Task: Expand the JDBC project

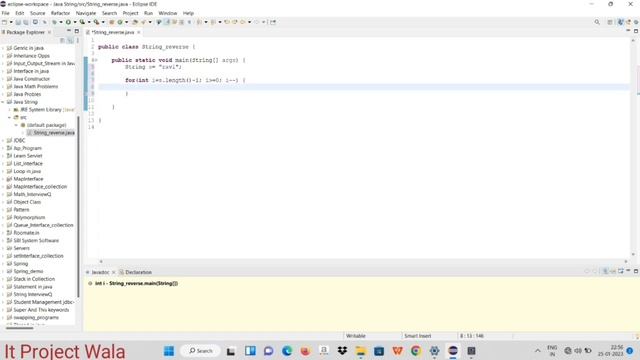Action: coord(3,140)
